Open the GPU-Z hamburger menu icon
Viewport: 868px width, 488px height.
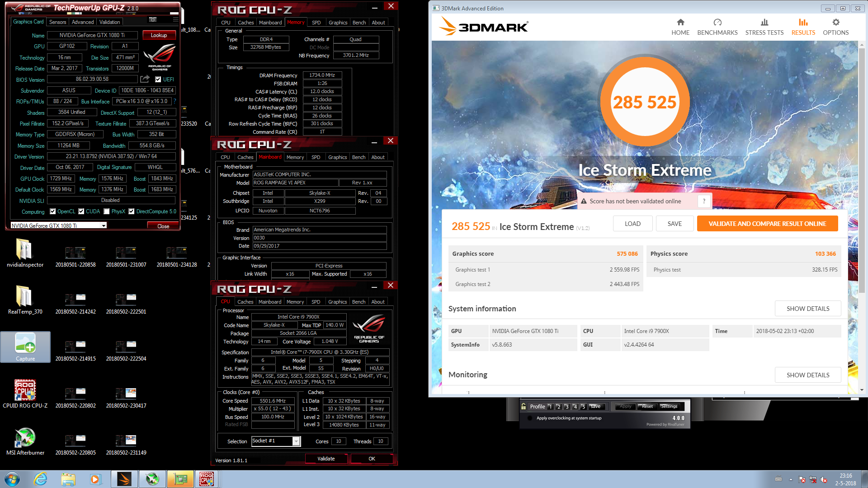[x=175, y=19]
